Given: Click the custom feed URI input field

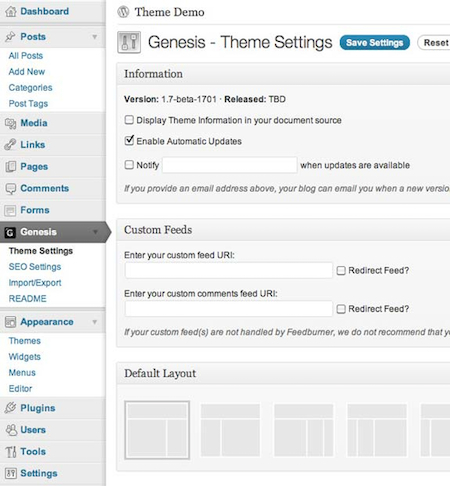Looking at the screenshot, I should [229, 270].
